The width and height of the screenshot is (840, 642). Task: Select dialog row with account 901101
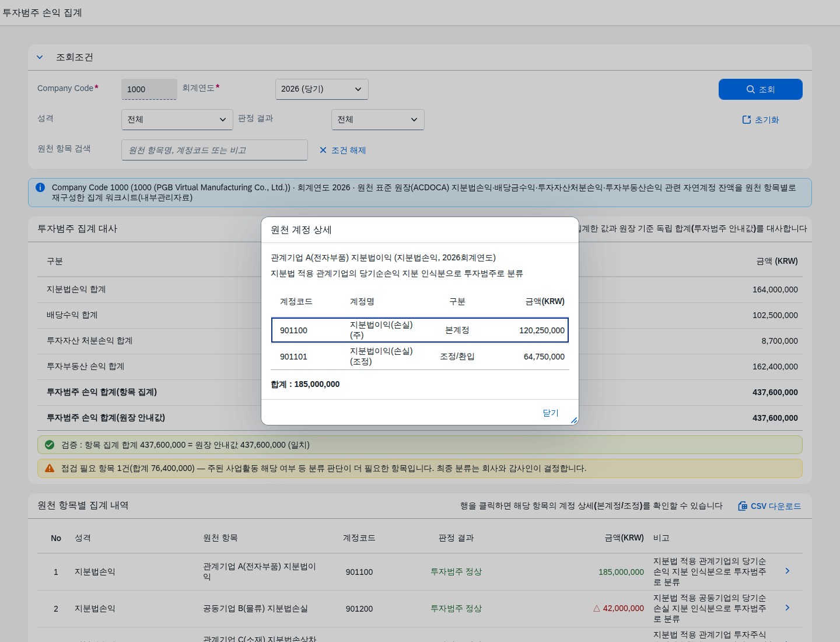point(420,357)
